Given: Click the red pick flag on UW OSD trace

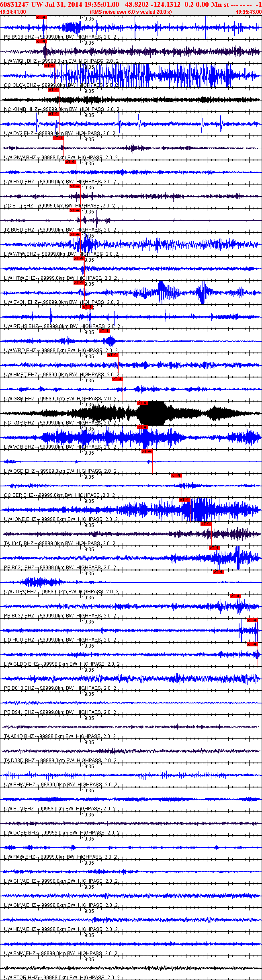Looking at the screenshot, I should point(147,451).
